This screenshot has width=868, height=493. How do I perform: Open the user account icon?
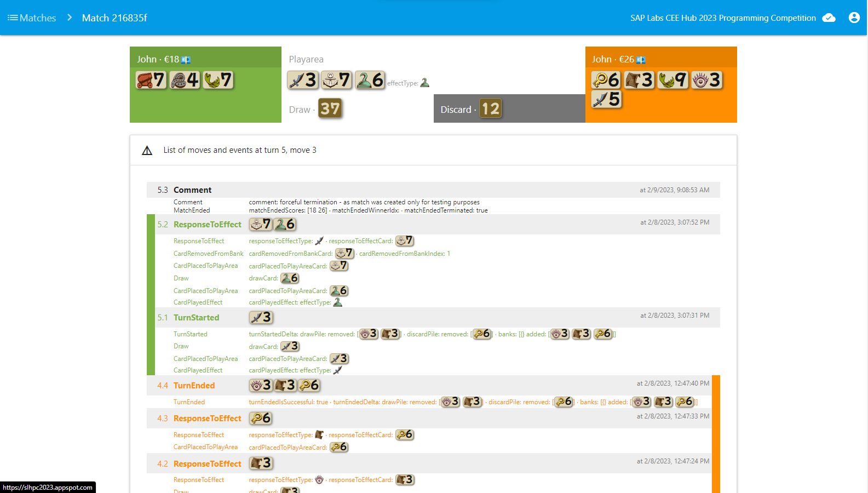[854, 18]
